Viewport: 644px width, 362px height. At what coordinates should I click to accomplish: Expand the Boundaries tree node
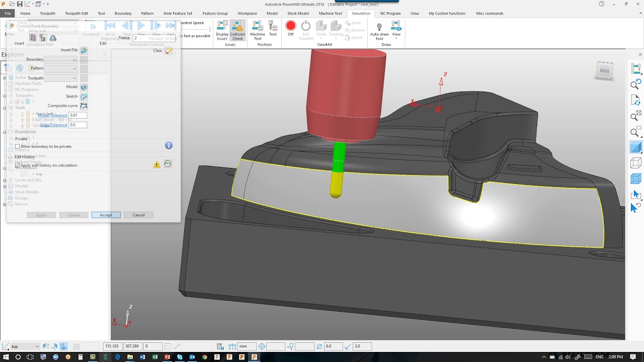pos(5,132)
